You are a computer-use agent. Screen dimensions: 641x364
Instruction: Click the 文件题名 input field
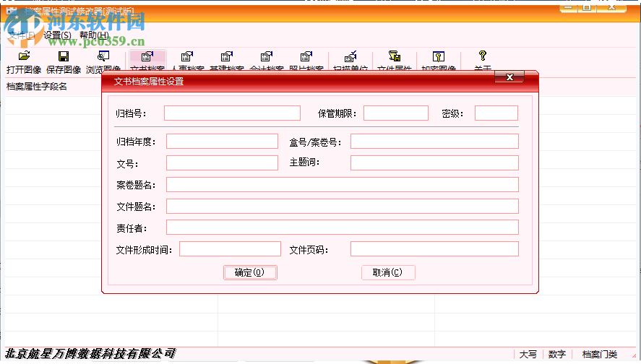click(342, 207)
